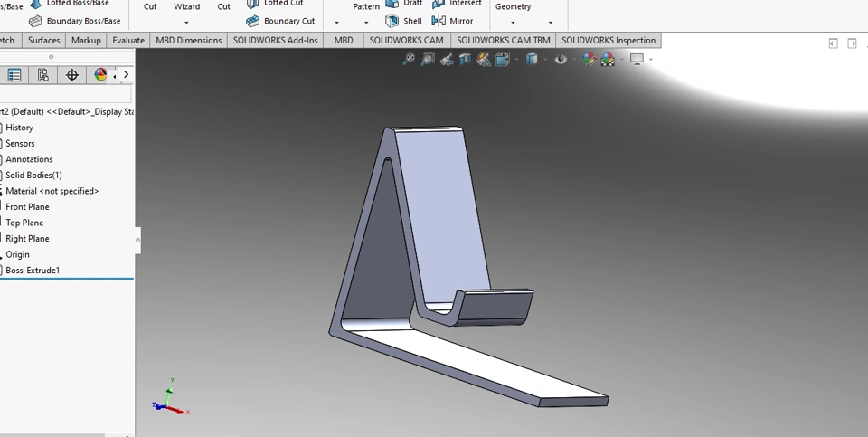Click the Boundary Boss/Base icon
Image resolution: width=868 pixels, height=437 pixels.
tap(35, 21)
